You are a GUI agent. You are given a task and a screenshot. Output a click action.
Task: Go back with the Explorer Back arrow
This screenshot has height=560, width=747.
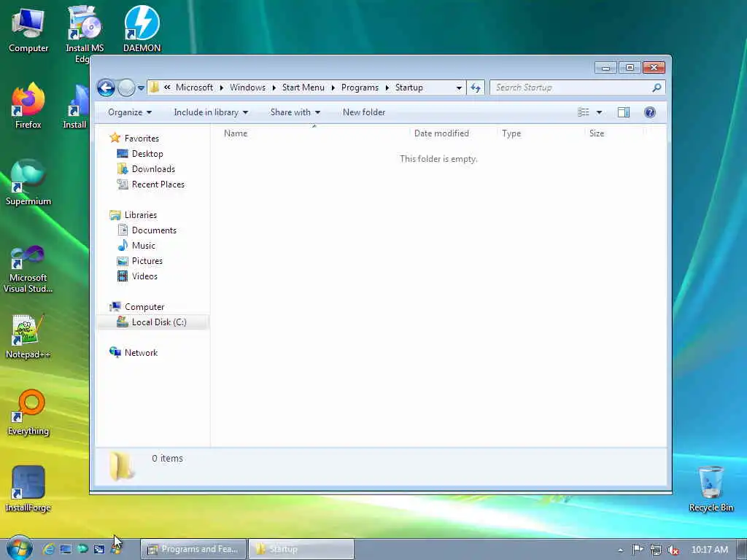click(x=106, y=87)
